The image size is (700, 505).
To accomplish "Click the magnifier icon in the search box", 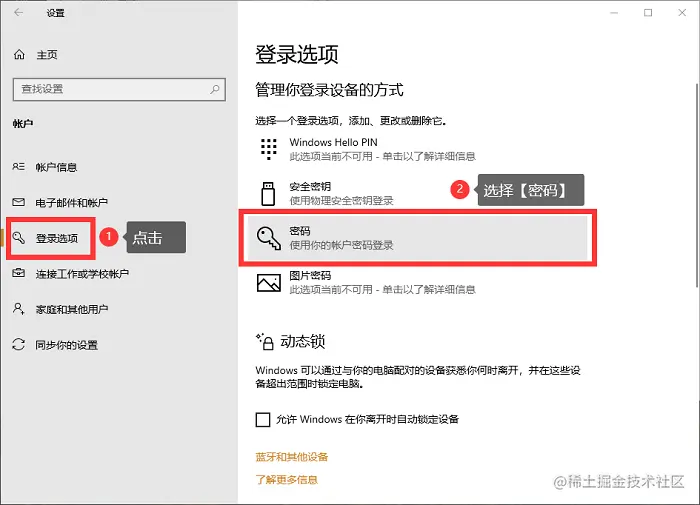I will click(x=215, y=89).
